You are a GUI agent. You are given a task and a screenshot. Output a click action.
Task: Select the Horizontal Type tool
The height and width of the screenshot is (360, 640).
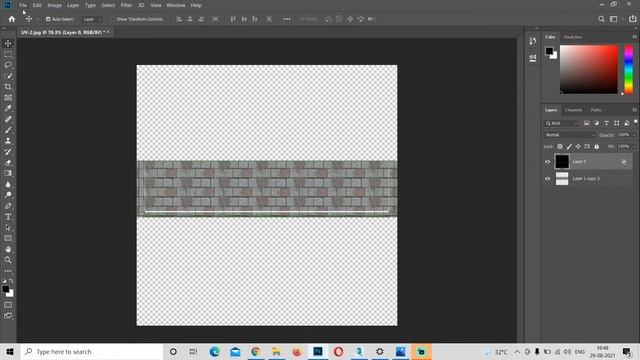click(x=8, y=217)
